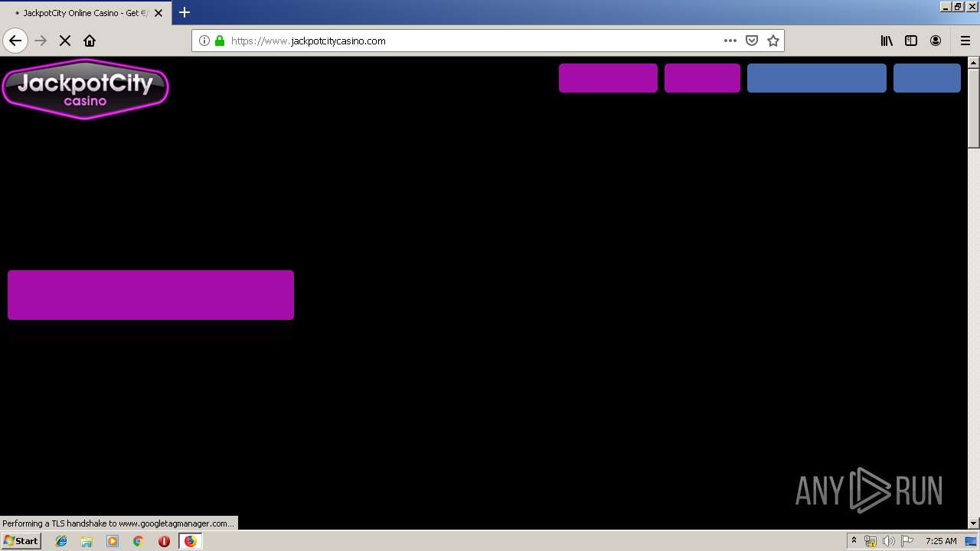Open the Firefox account icon
This screenshot has width=980, height=551.
point(936,41)
